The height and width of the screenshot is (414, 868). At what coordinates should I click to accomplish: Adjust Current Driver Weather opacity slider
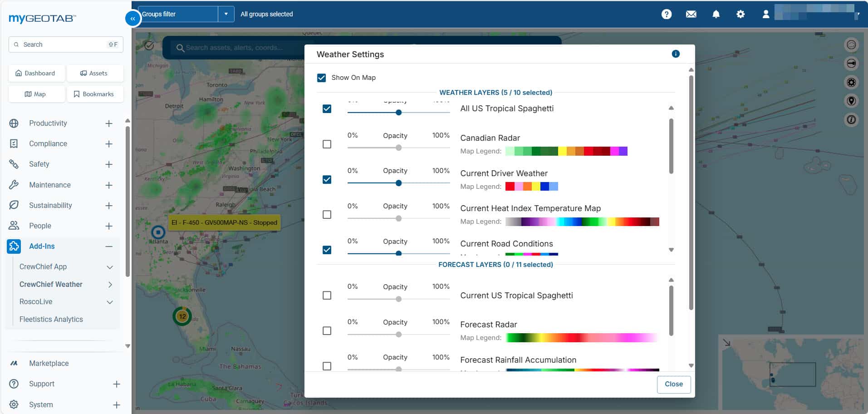click(398, 183)
